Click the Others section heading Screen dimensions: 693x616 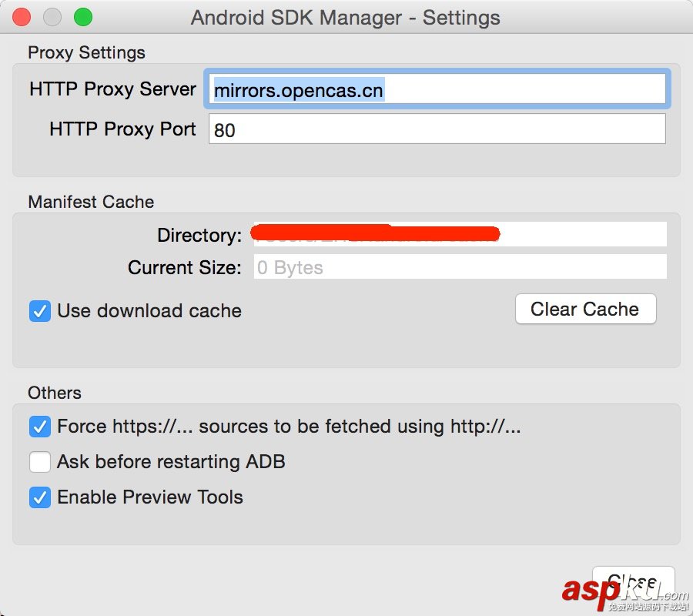(x=54, y=393)
